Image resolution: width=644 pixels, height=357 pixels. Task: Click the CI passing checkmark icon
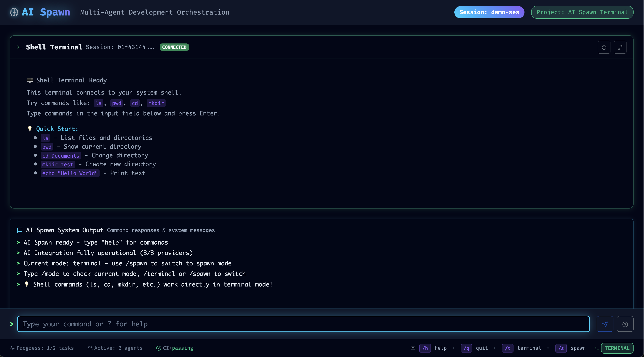158,348
